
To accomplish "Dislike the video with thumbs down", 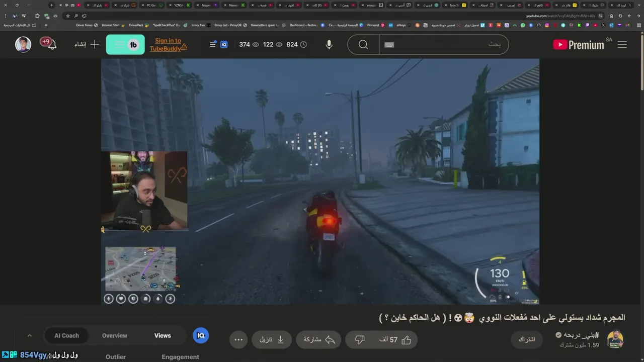I will [x=360, y=340].
